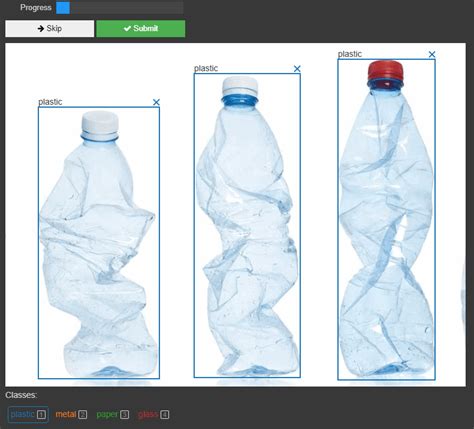Click the progress bar indicator
This screenshot has height=429, width=474.
click(63, 8)
